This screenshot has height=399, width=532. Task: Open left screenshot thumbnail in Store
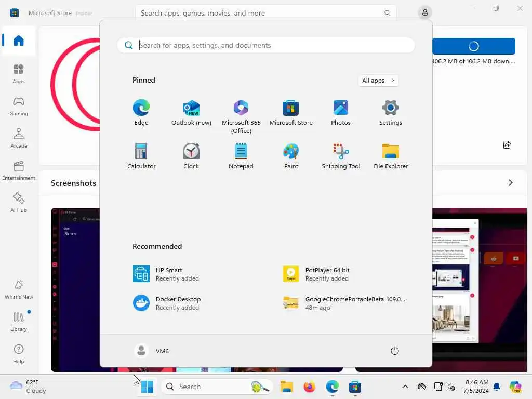click(75, 290)
